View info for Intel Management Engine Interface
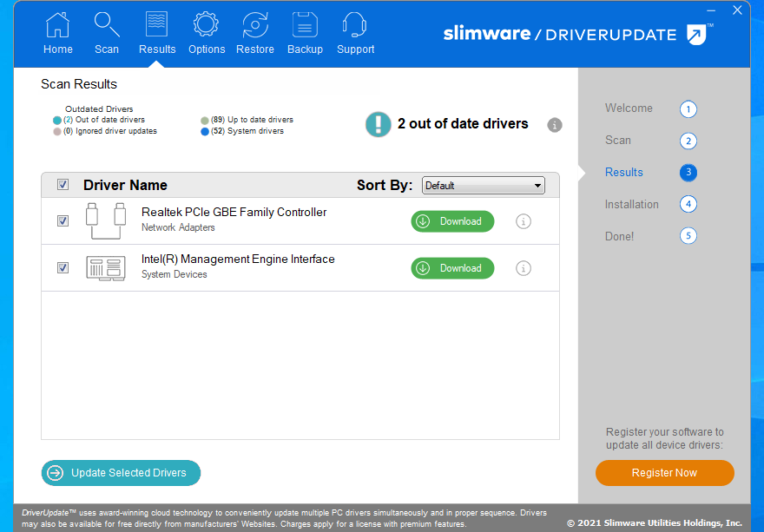This screenshot has width=764, height=532. click(524, 268)
